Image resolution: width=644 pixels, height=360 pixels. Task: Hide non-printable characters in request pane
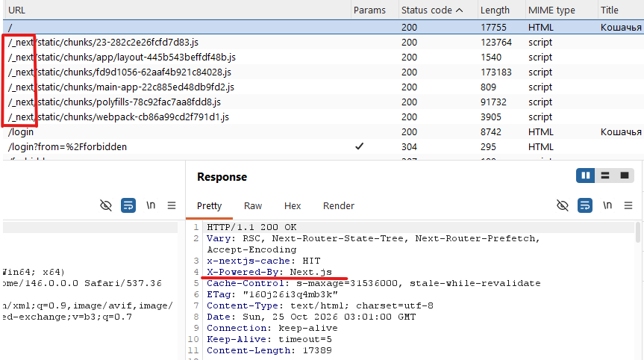[106, 205]
